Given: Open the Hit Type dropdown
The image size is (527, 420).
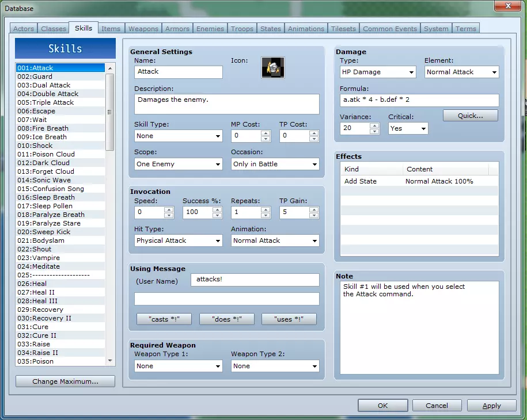Looking at the screenshot, I should pos(178,241).
